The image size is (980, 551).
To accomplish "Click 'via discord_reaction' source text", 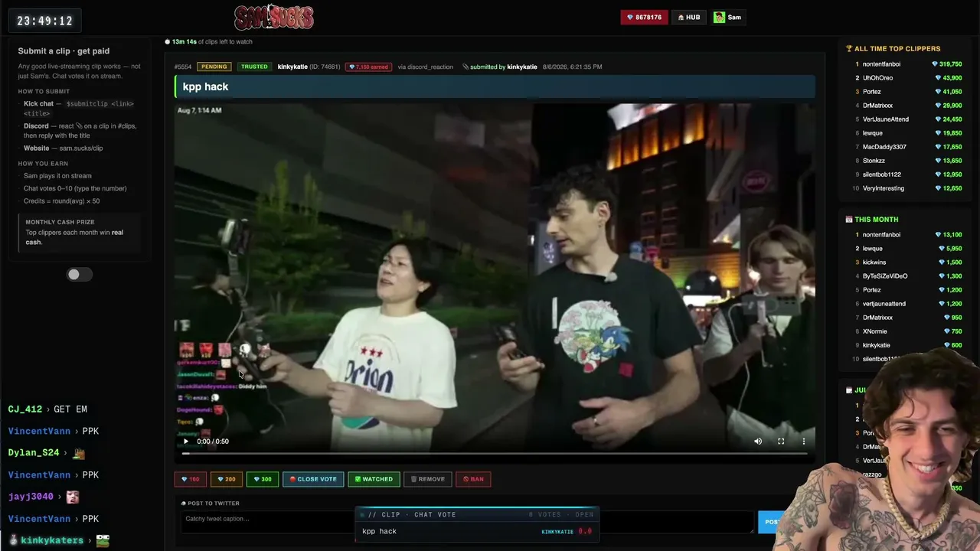I will (x=427, y=67).
